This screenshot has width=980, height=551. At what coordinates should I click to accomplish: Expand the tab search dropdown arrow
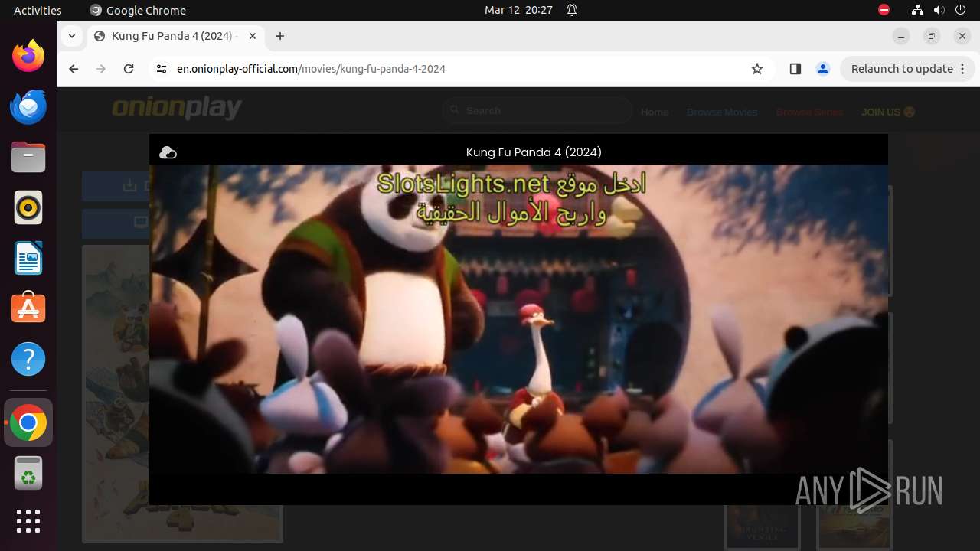click(x=72, y=36)
